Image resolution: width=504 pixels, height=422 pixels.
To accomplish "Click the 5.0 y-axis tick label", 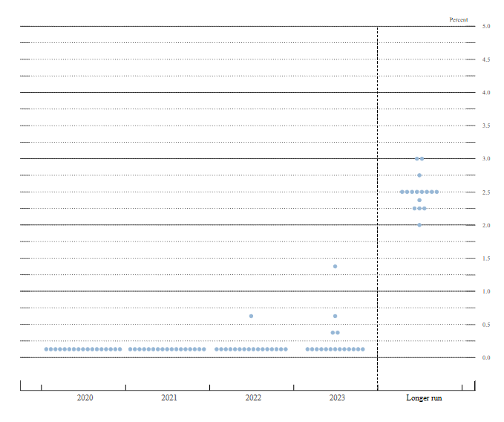I will coord(486,27).
